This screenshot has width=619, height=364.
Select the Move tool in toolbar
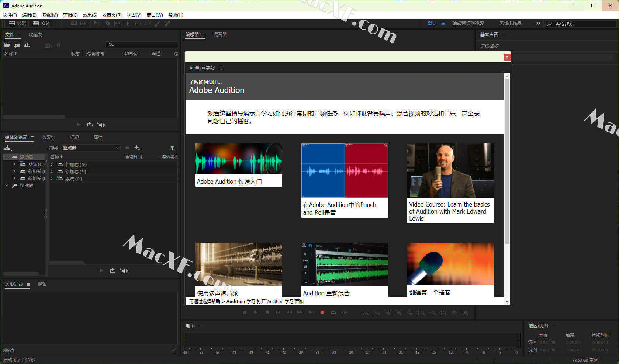97,23
